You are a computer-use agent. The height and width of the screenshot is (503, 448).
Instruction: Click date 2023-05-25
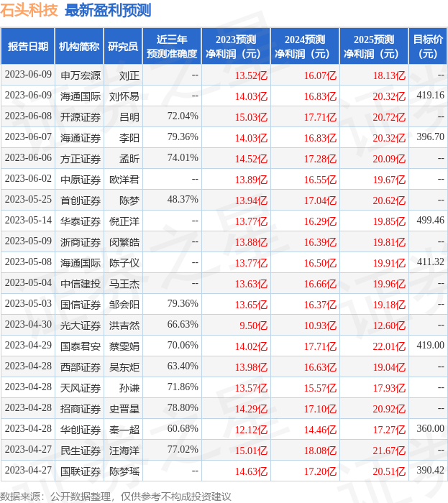point(28,200)
